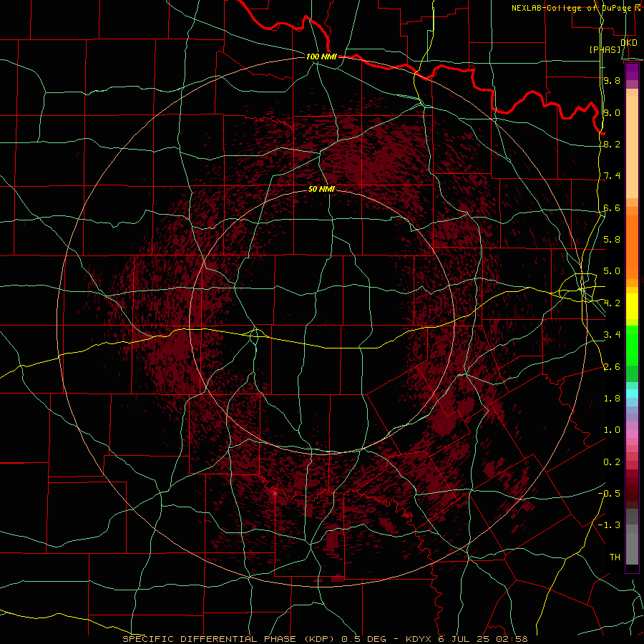
Task: Click the 7.4 scale value
Action: coord(612,176)
